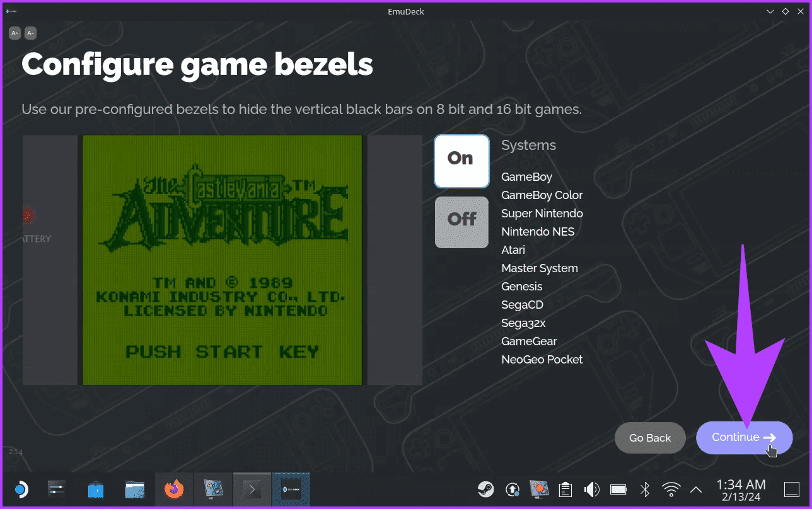The height and width of the screenshot is (509, 812).
Task: Open the clock and calendar showing 1:34 AM
Action: (x=741, y=490)
